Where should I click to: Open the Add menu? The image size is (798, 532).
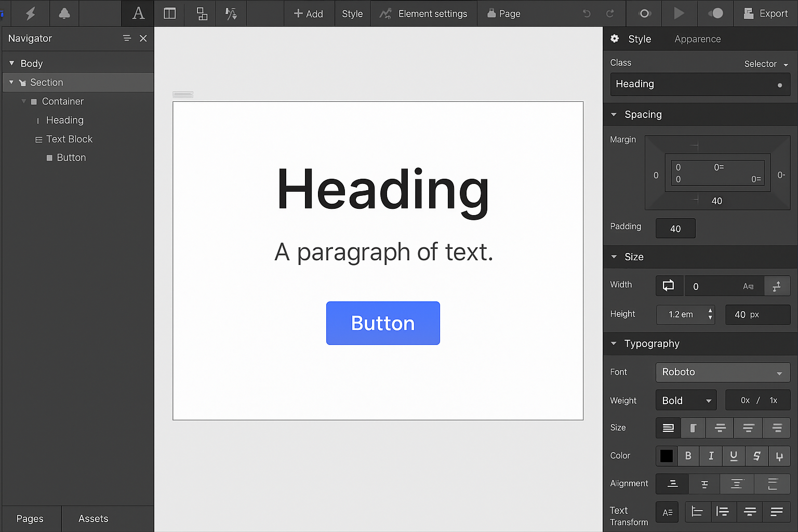point(309,14)
